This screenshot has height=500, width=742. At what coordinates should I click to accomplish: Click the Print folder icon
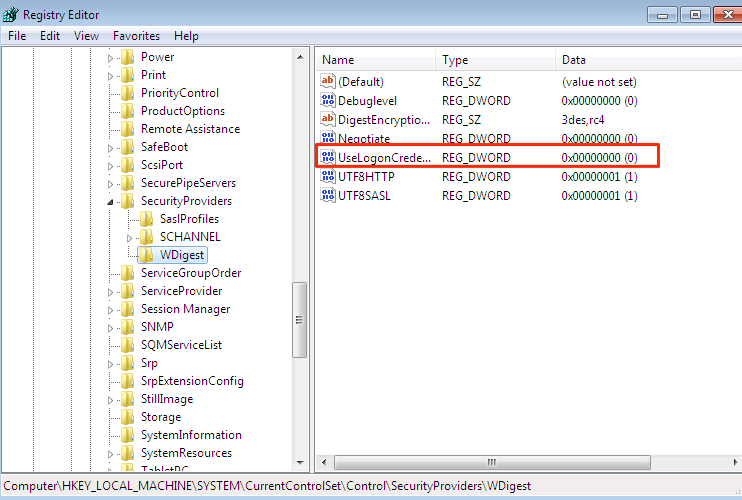click(x=127, y=75)
